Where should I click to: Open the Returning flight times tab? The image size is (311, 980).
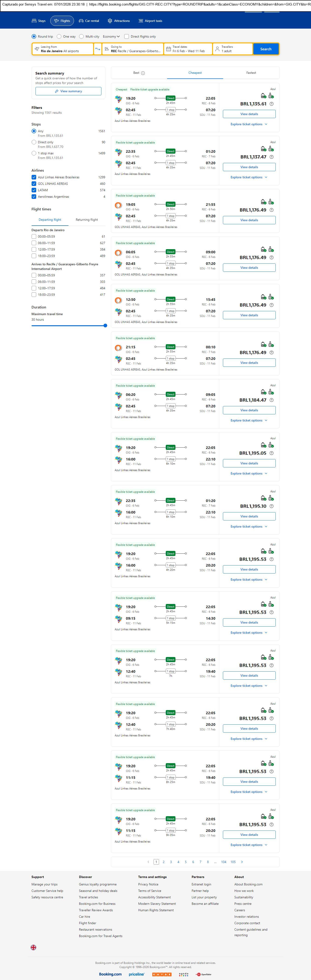[87, 220]
